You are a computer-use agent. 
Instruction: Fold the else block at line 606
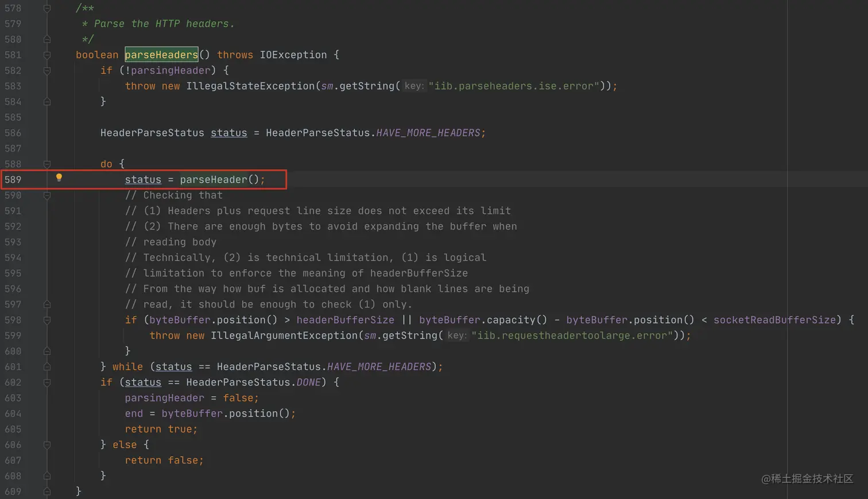(47, 445)
